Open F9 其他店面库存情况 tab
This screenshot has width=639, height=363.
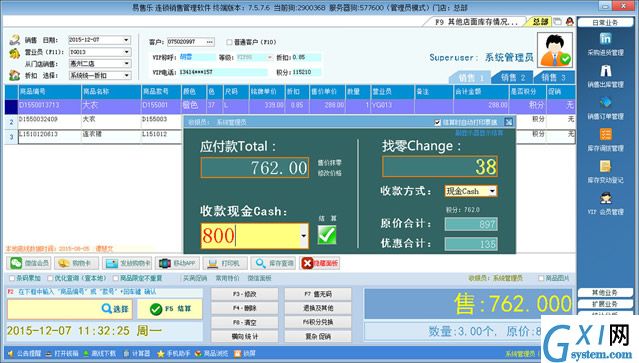pyautogui.click(x=476, y=22)
